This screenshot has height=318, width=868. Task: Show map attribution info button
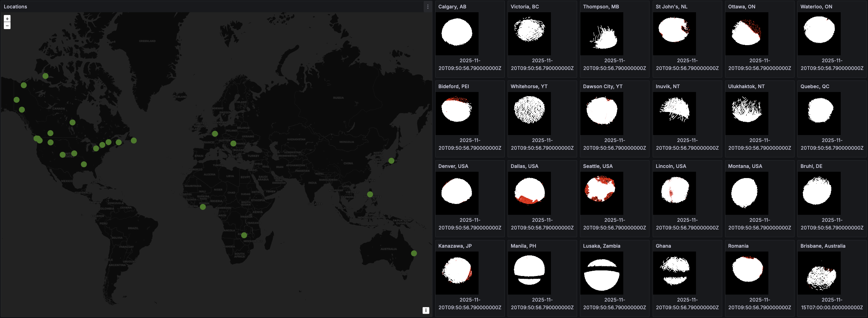[425, 310]
